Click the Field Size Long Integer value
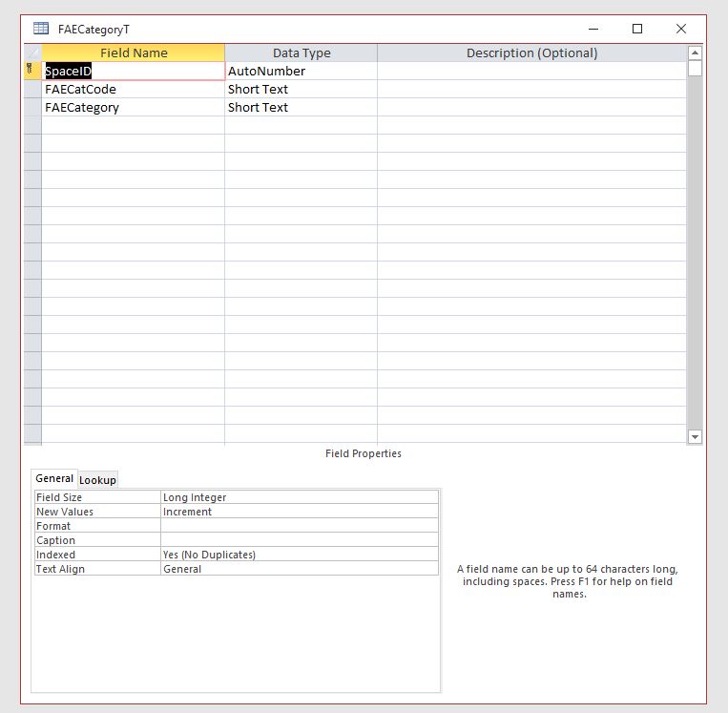Image resolution: width=728 pixels, height=713 pixels. point(300,497)
